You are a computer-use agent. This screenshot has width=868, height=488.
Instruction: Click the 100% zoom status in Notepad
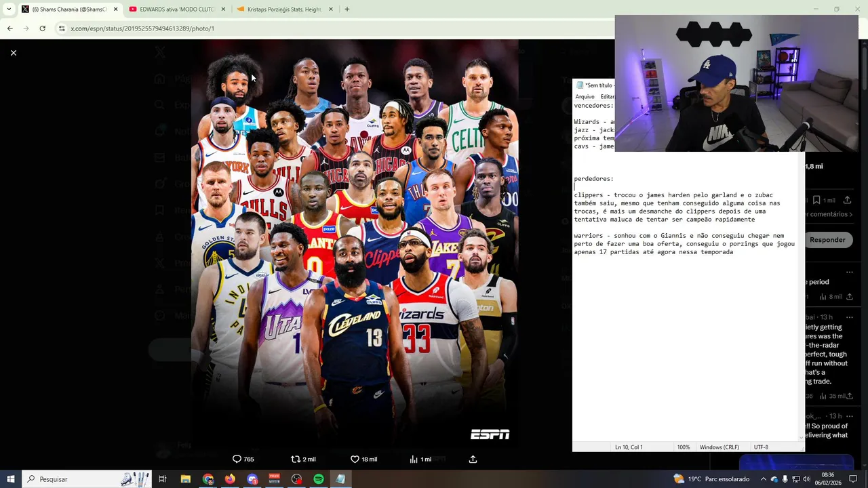tap(684, 447)
